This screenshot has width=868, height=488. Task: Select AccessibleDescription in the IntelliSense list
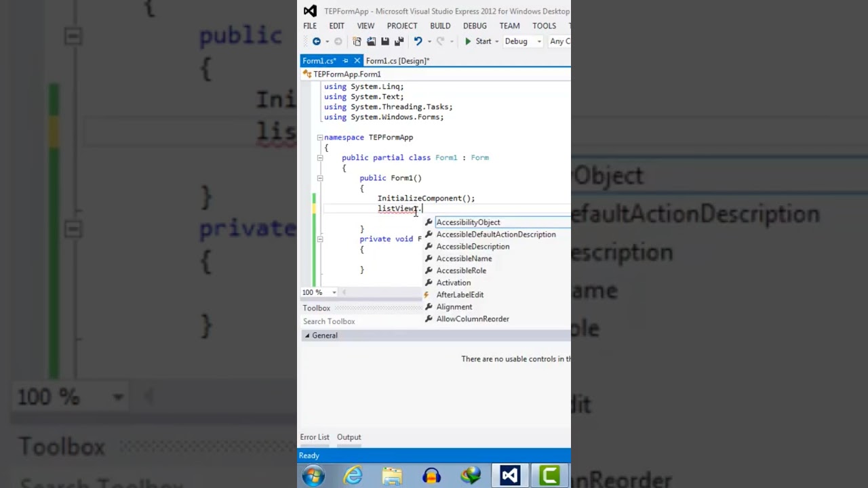pos(473,247)
